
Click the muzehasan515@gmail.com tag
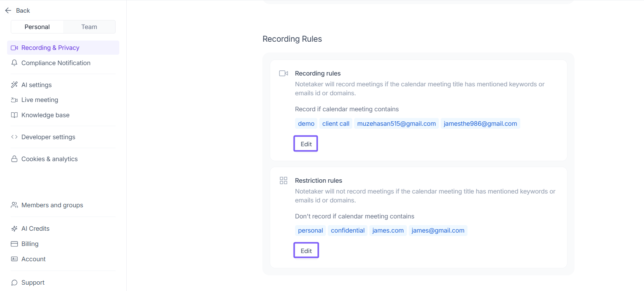point(396,124)
